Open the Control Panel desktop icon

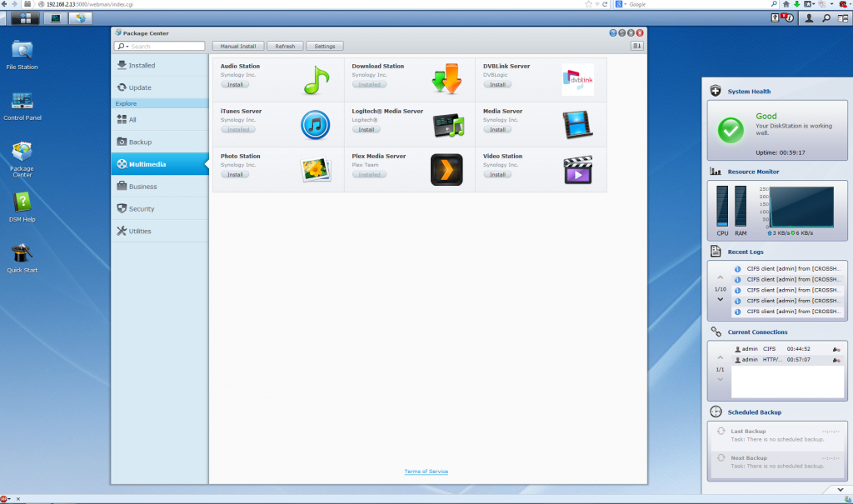click(x=22, y=101)
